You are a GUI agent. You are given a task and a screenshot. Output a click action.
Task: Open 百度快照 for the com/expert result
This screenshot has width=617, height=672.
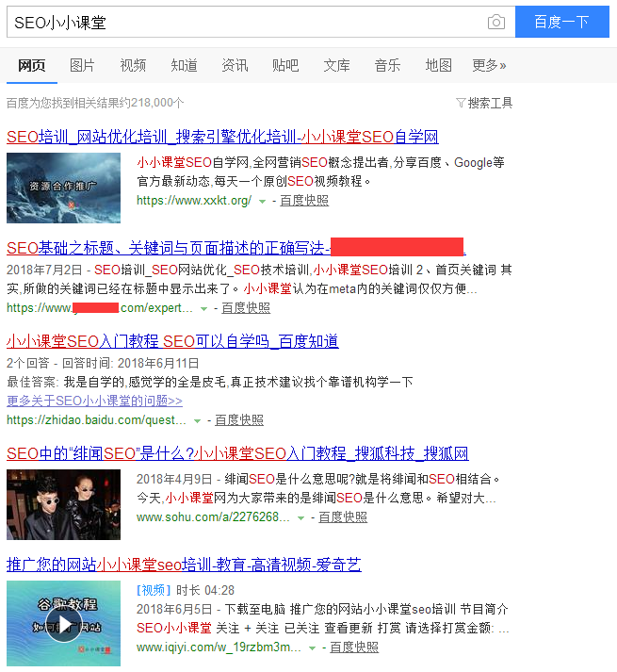246,307
